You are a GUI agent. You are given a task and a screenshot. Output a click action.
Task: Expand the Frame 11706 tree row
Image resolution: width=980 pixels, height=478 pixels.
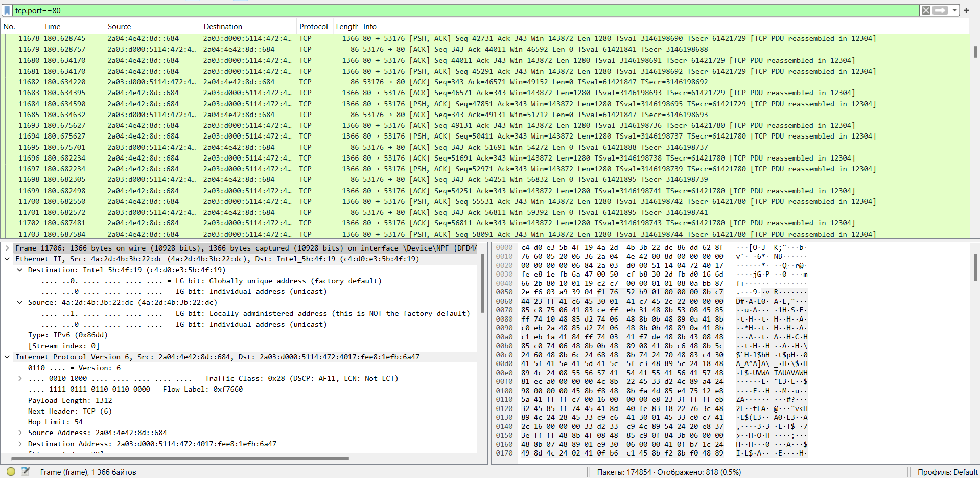(x=7, y=248)
